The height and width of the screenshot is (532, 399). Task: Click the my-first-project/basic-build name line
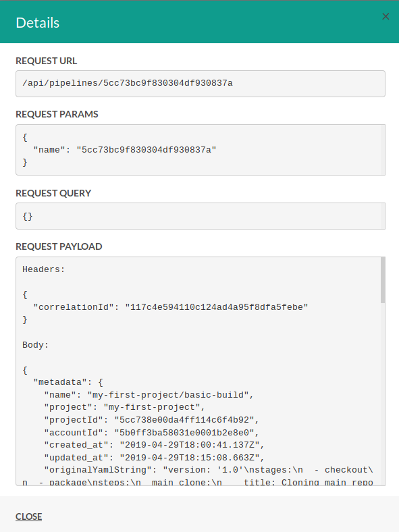pos(149,395)
